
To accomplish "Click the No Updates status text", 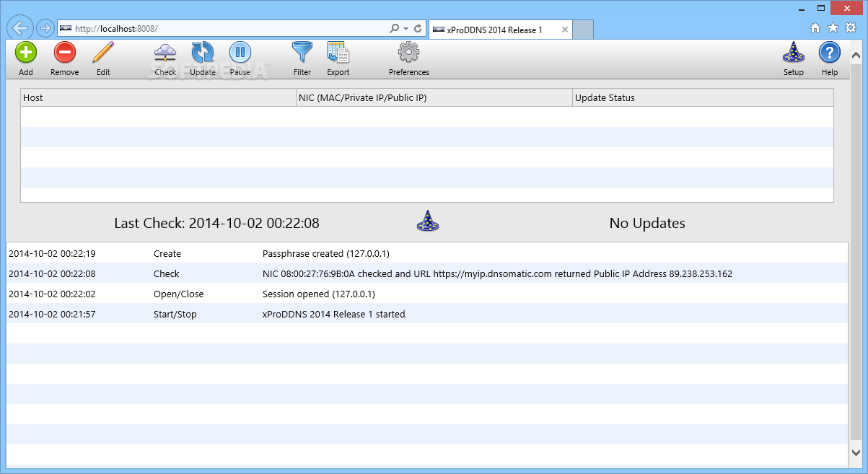I will click(x=647, y=223).
